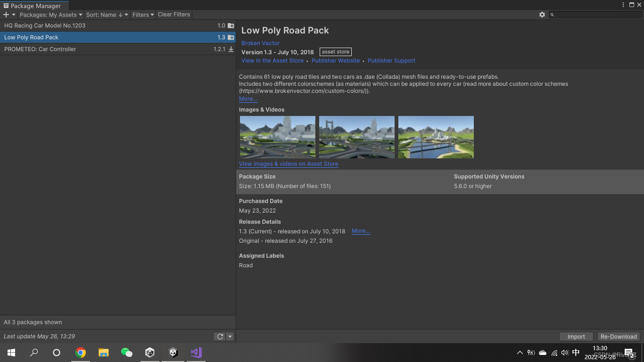Click the Road assigned label
The image size is (644, 362).
click(x=246, y=265)
